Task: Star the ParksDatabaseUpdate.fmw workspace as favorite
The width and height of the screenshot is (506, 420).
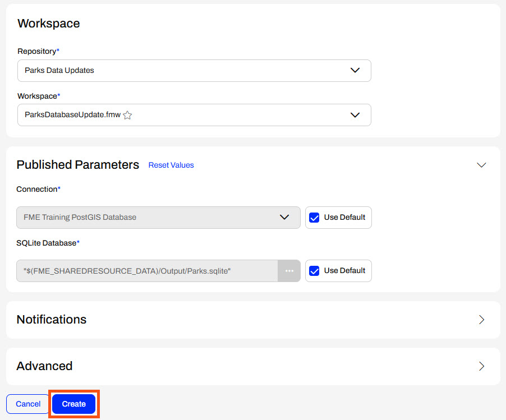Action: pos(127,115)
